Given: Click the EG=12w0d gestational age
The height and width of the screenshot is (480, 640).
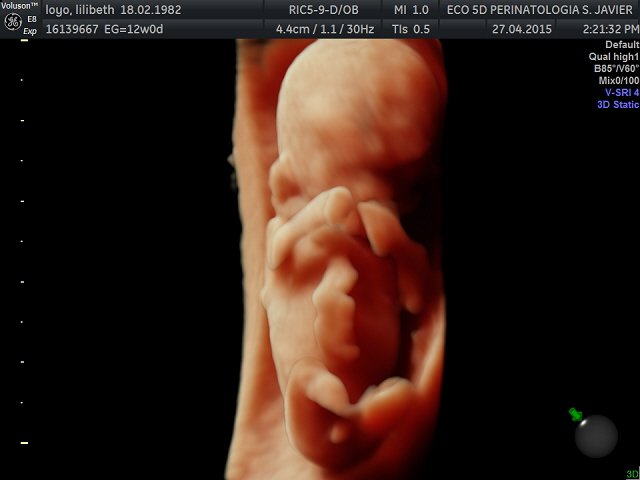Looking at the screenshot, I should [134, 29].
